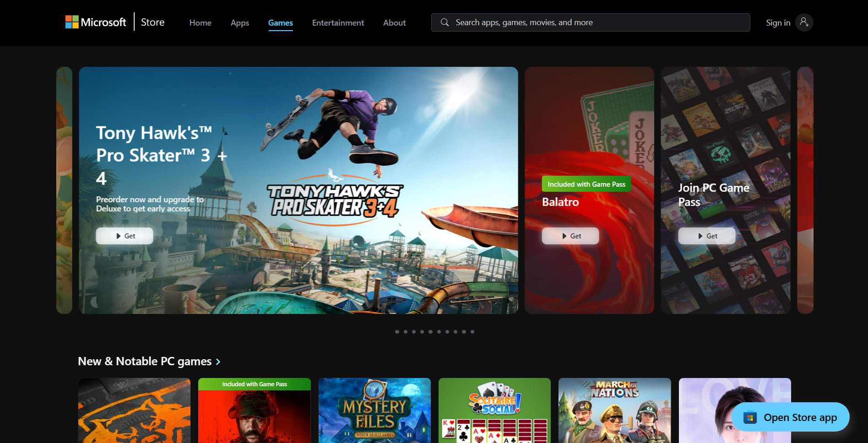The image size is (868, 443).
Task: Click the play arrow on Balatro Get button
Action: [x=564, y=236]
